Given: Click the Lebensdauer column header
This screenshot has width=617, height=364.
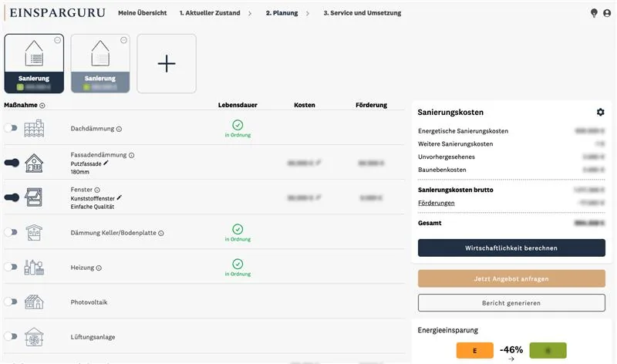Looking at the screenshot, I should click(x=238, y=105).
